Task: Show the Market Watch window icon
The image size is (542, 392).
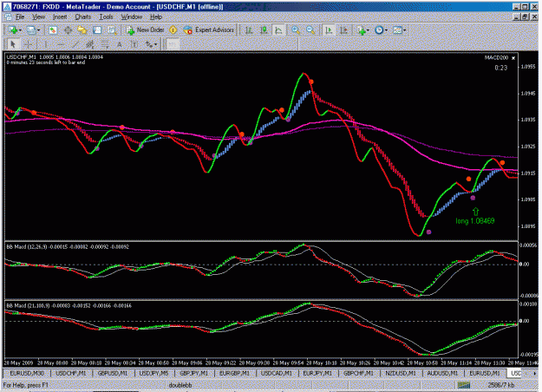Action: (53, 30)
